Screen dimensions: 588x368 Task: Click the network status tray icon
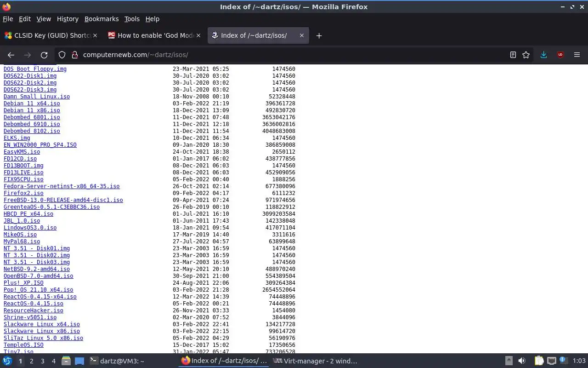[552, 361]
